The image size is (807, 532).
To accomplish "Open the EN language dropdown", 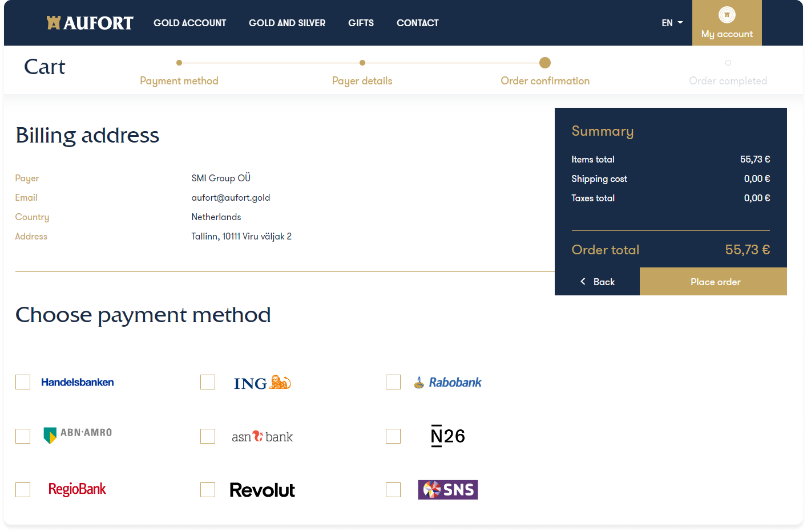I will [672, 23].
